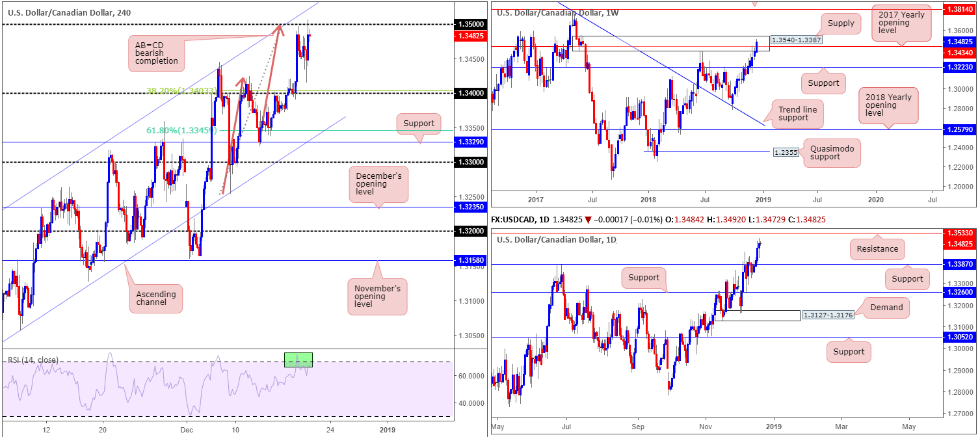Click the 1.32230 support price label
Screen dimensions: 980x437
point(960,67)
